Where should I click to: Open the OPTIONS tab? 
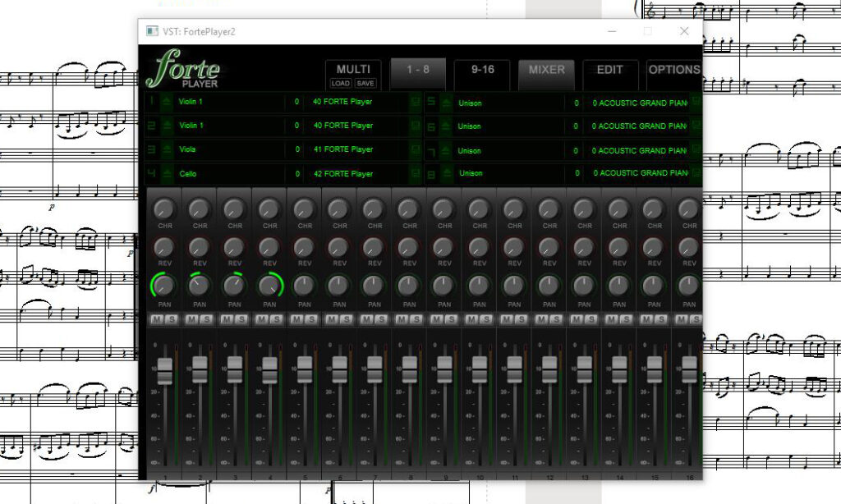tap(674, 74)
